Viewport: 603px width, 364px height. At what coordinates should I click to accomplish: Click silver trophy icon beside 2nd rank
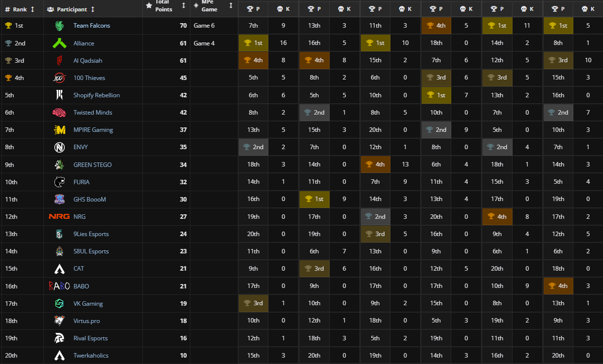click(8, 43)
